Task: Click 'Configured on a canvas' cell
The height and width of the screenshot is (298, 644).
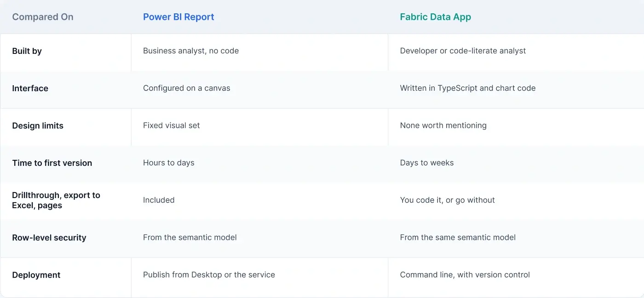Action: point(186,88)
